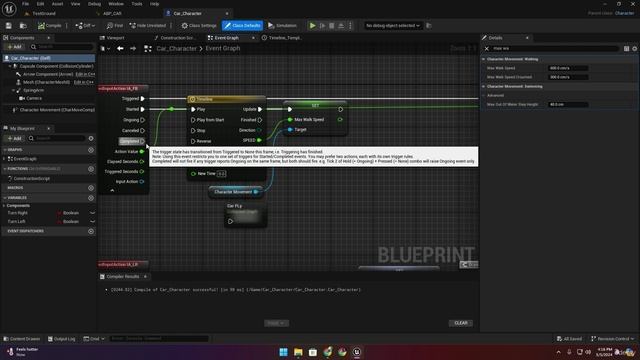Toggle visibility eye for Turn Right variable
The width and height of the screenshot is (640, 360).
[x=93, y=213]
